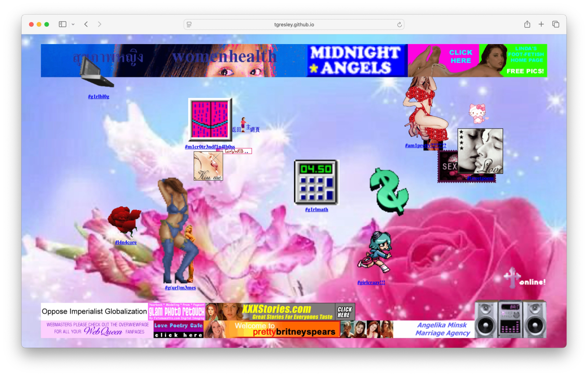588x376 pixels.
Task: Go back to the previous page
Action: [x=86, y=24]
